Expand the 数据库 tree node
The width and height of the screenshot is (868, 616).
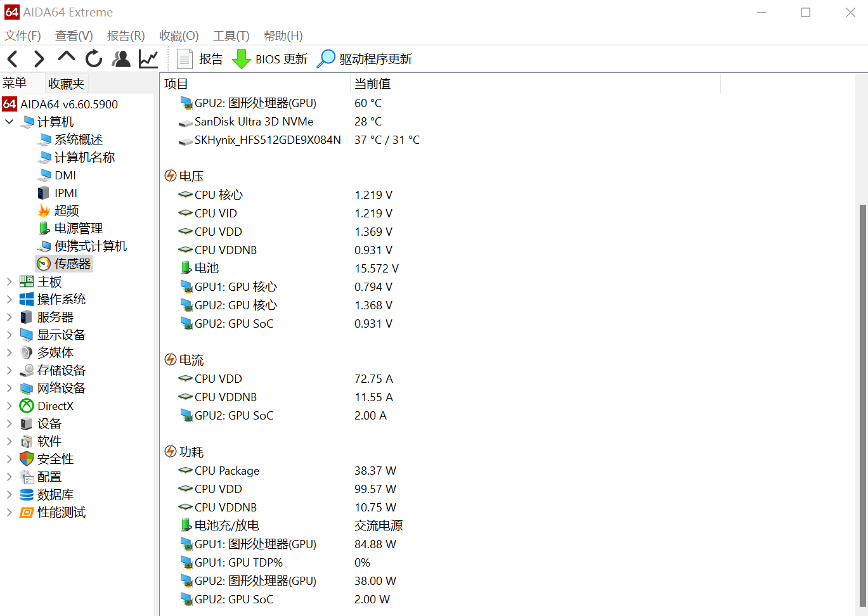[9, 494]
